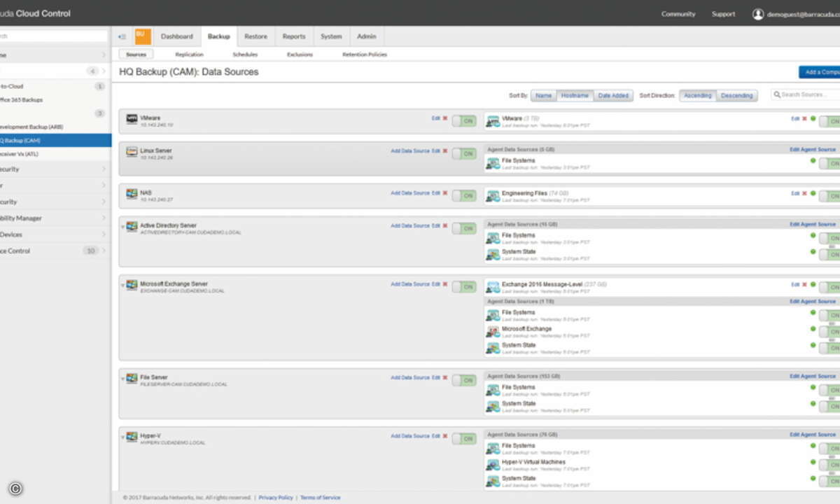This screenshot has height=504, width=840.
Task: Open the Restore tab
Action: (255, 36)
